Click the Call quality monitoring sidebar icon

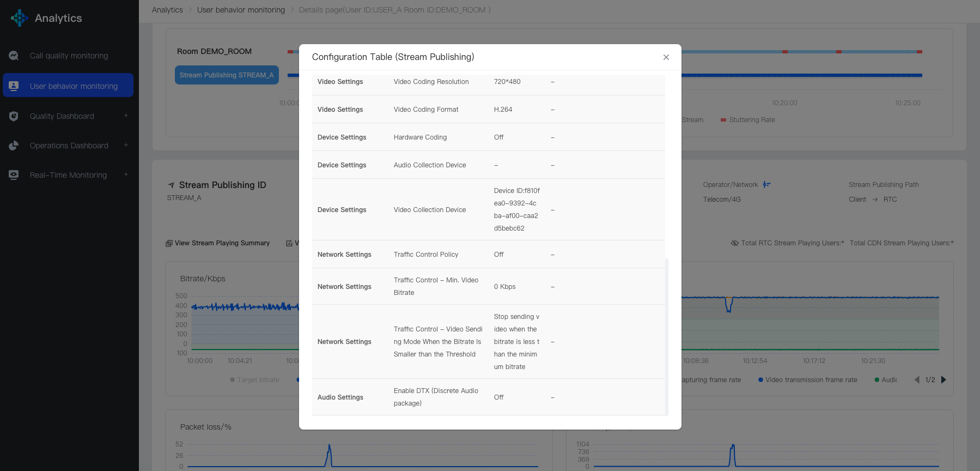14,56
